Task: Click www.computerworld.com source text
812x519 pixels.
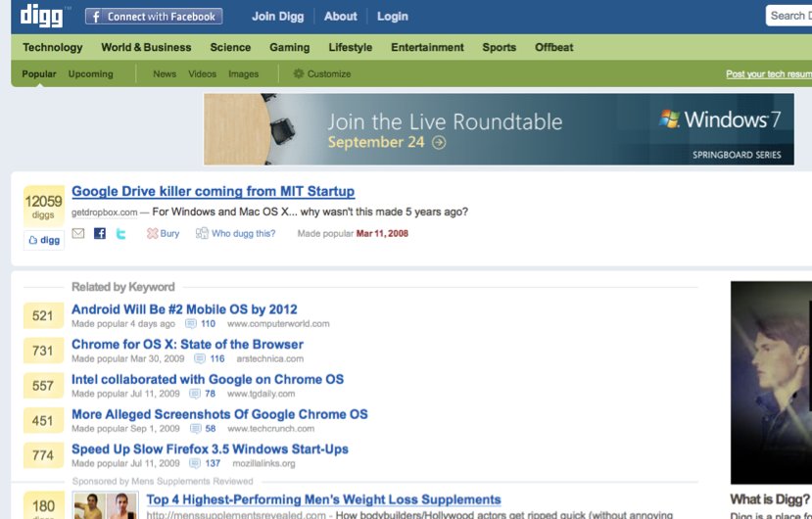Action: [x=278, y=324]
